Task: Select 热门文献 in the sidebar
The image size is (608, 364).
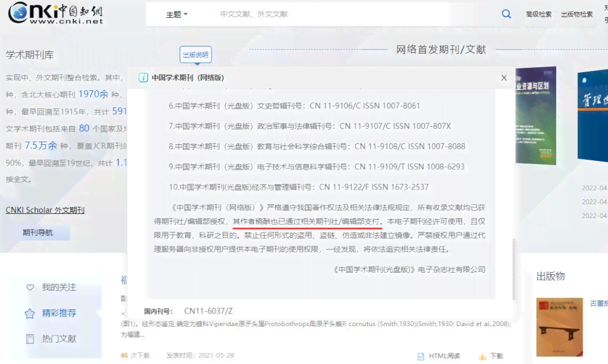Action: pos(59,339)
